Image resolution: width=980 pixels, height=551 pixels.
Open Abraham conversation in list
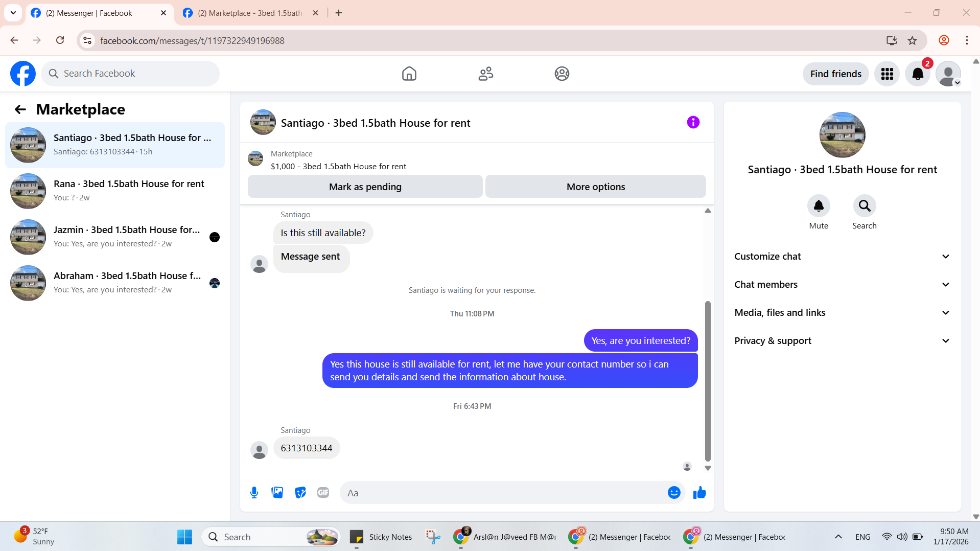point(115,283)
